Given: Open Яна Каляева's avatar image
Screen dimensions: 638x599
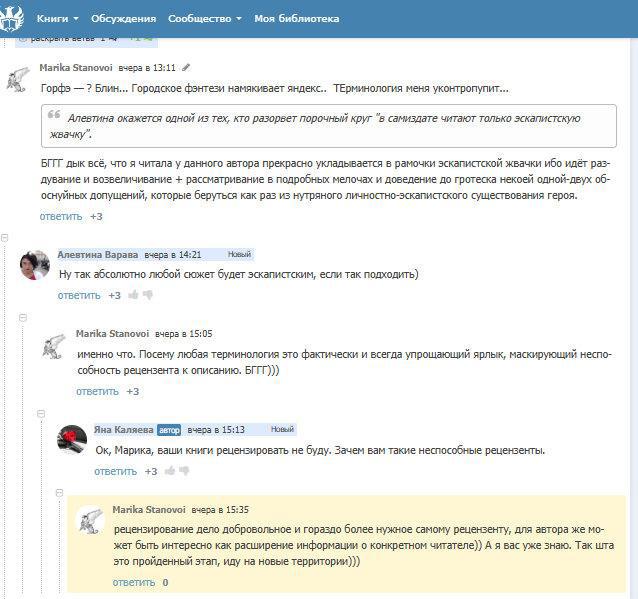Looking at the screenshot, I should (x=72, y=439).
